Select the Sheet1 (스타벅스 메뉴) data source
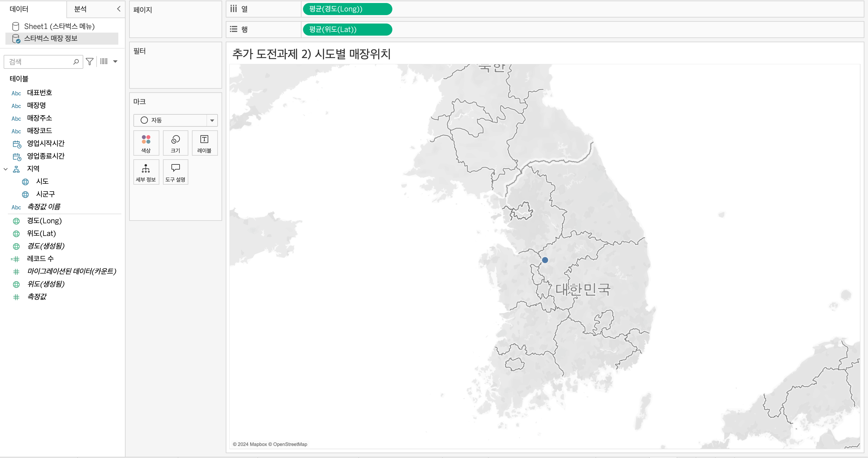 point(59,26)
